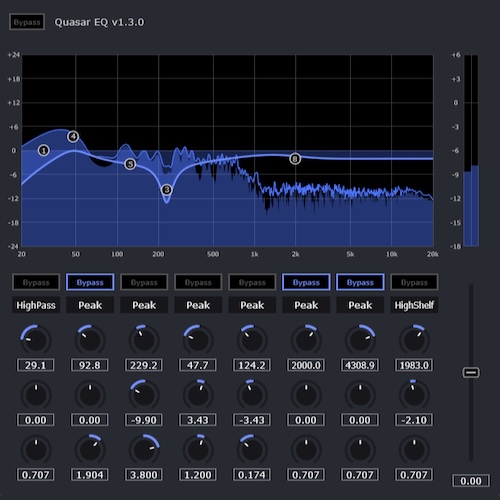Toggle Bypass above the 229.2 frequency band
This screenshot has height=500, width=500.
pyautogui.click(x=144, y=282)
